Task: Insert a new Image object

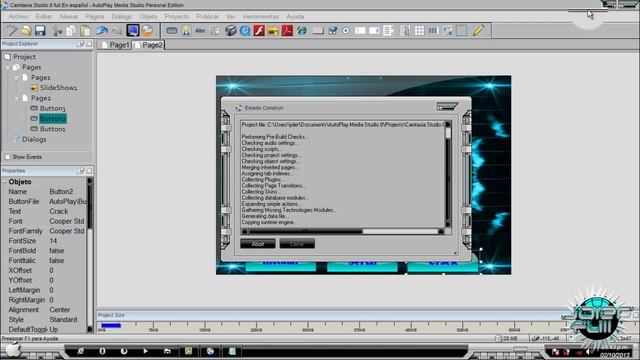Action: point(186,31)
